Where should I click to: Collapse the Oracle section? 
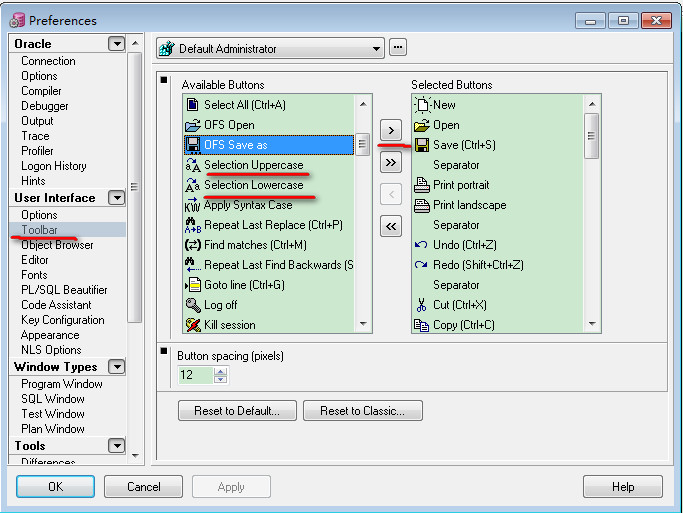point(116,44)
